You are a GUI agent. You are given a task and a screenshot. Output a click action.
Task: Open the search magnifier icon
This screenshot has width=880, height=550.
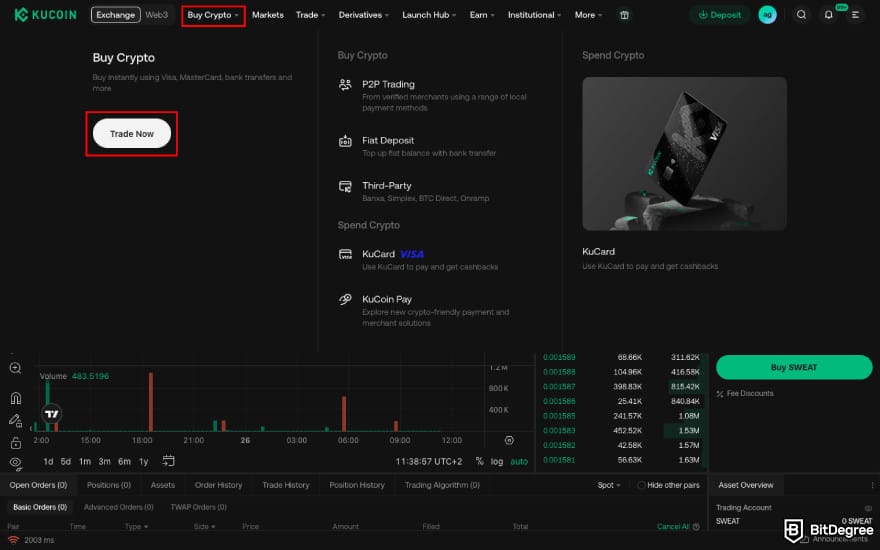[801, 15]
